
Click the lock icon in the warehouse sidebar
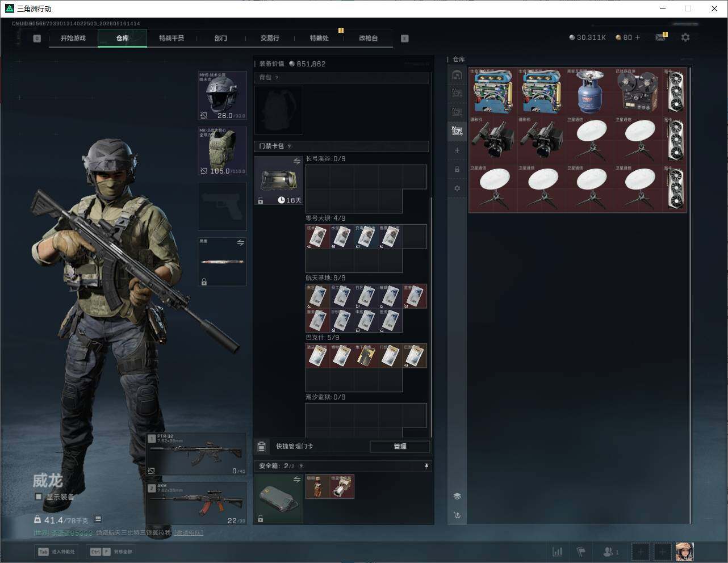tap(457, 169)
